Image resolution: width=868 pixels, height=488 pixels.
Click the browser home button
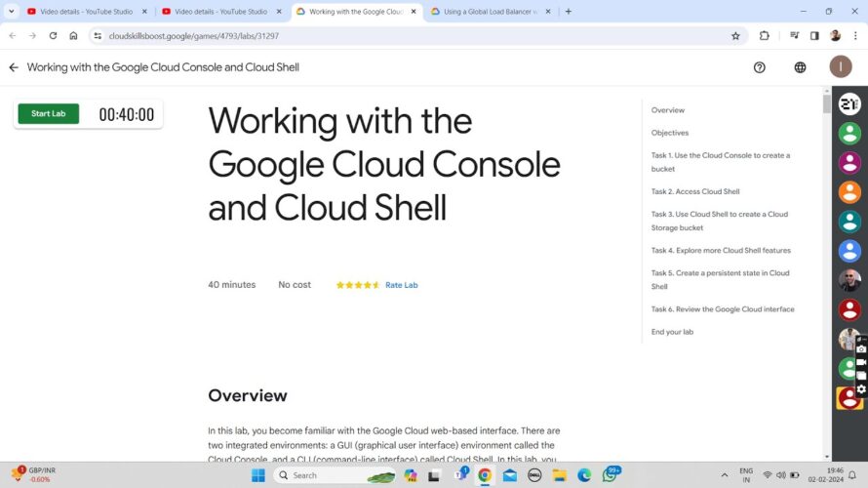click(x=73, y=36)
